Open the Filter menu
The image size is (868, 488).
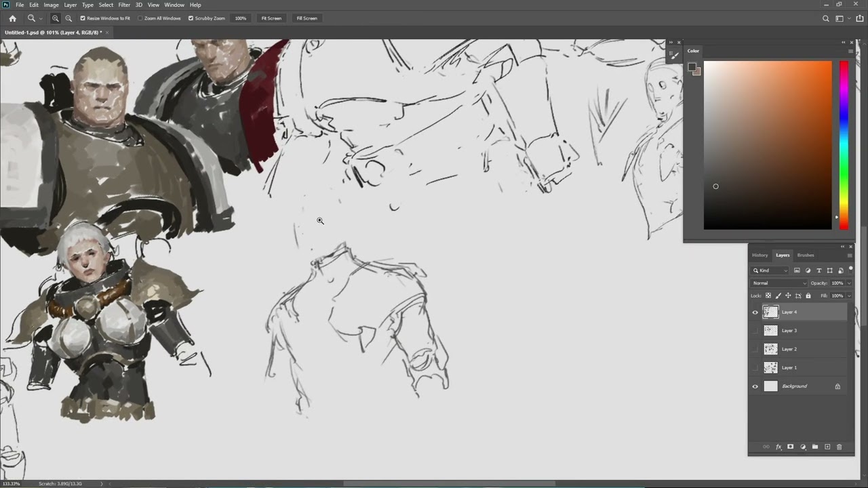tap(124, 5)
